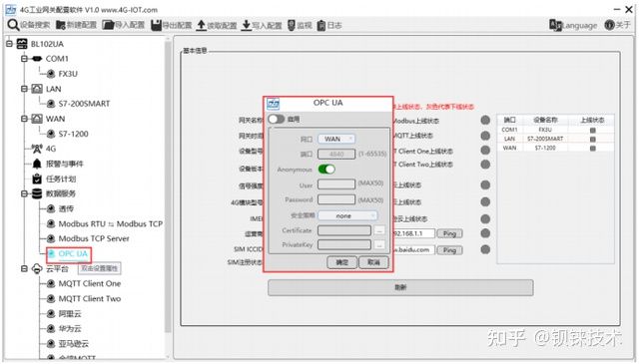Image resolution: width=639 pixels, height=364 pixels.
Task: Browse for the Certificate file
Action: [x=379, y=230]
